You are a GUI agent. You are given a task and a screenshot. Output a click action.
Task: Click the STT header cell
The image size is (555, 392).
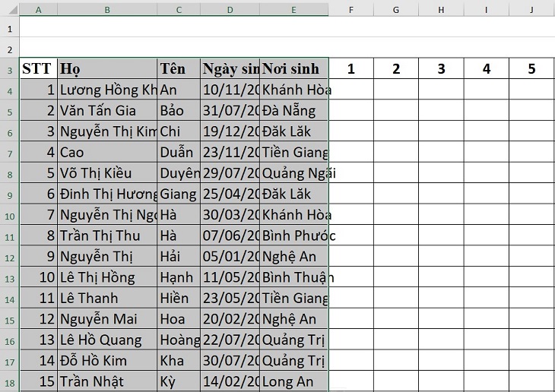(x=38, y=68)
